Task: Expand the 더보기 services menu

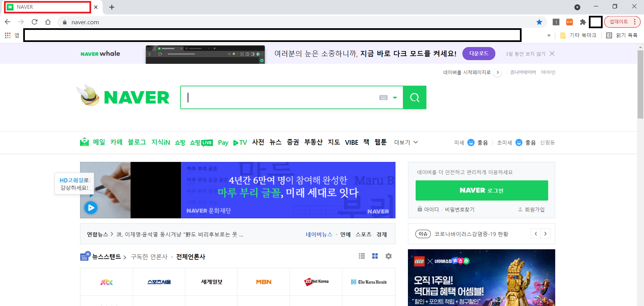Action: pos(406,142)
